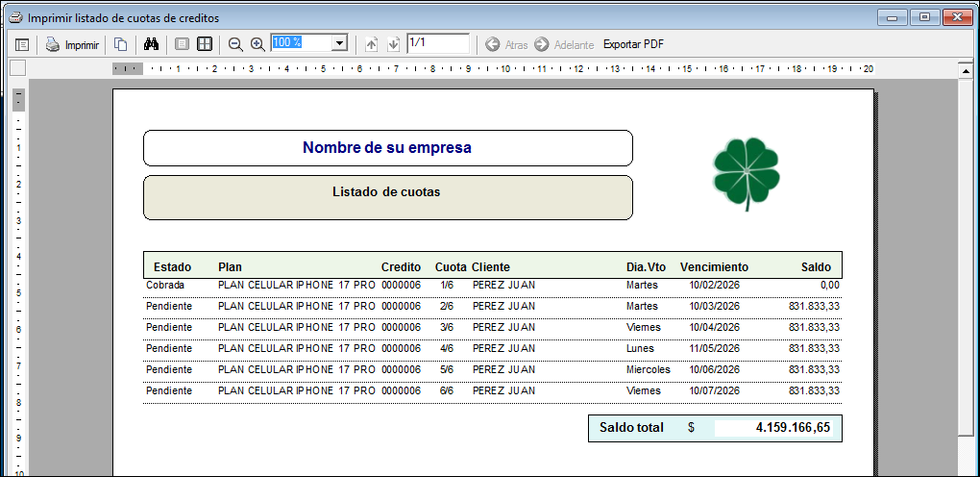Switch to multiple pages grid view

(x=205, y=44)
